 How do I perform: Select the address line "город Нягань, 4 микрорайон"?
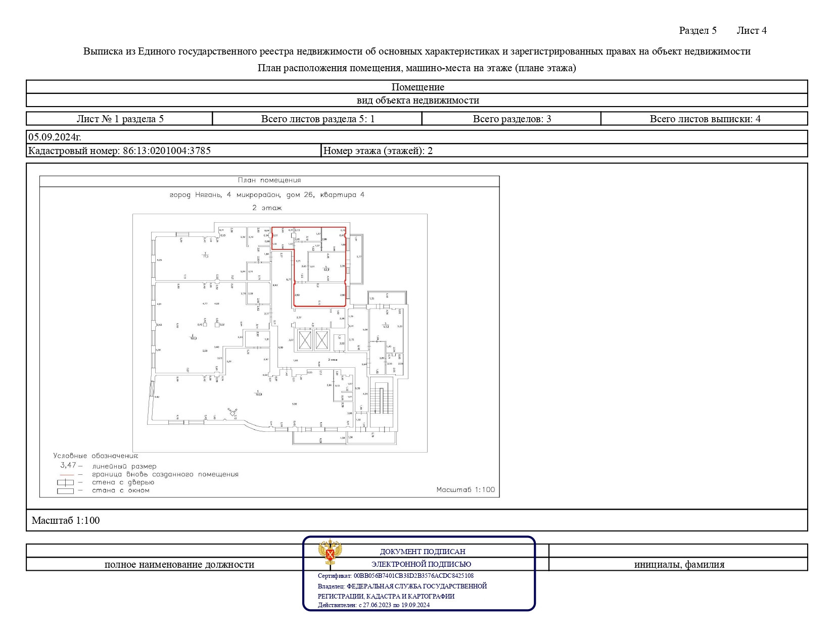coord(267,194)
